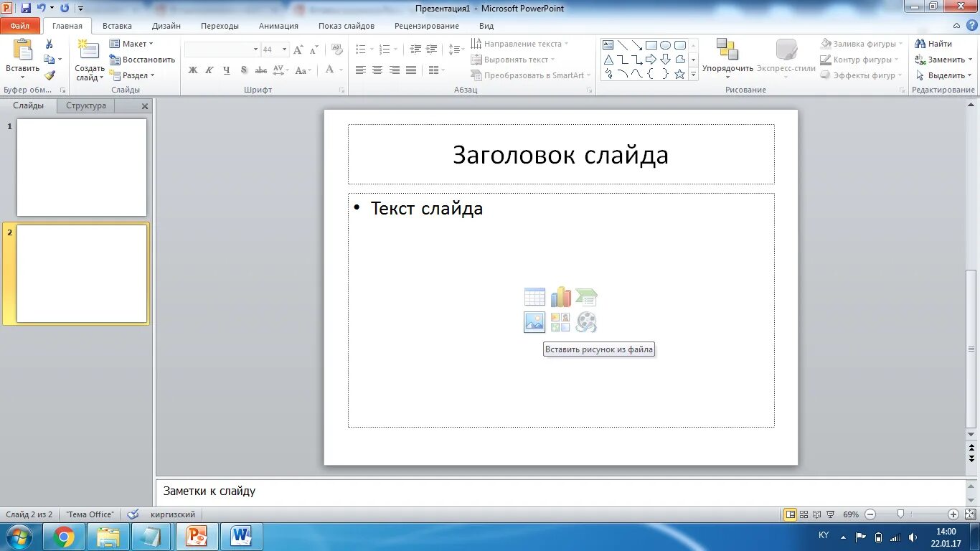This screenshot has height=551, width=980.
Task: Toggle Bold formatting (Ж)
Action: 193,70
